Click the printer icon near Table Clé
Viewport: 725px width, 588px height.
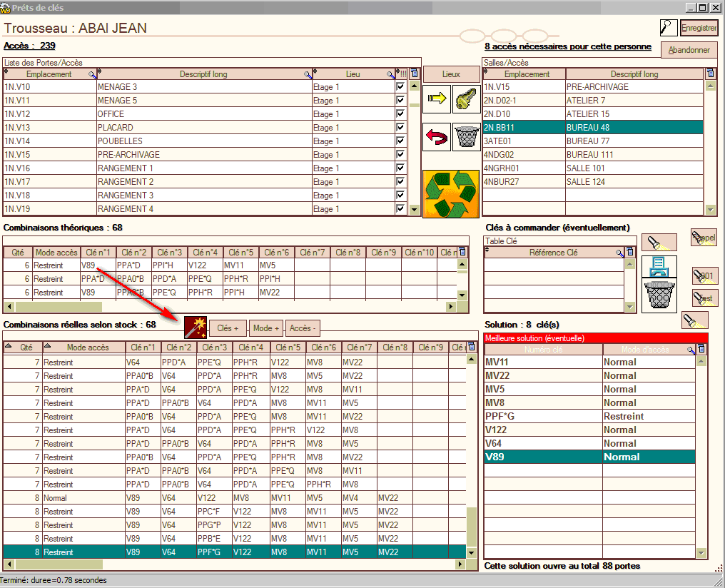pyautogui.click(x=659, y=267)
